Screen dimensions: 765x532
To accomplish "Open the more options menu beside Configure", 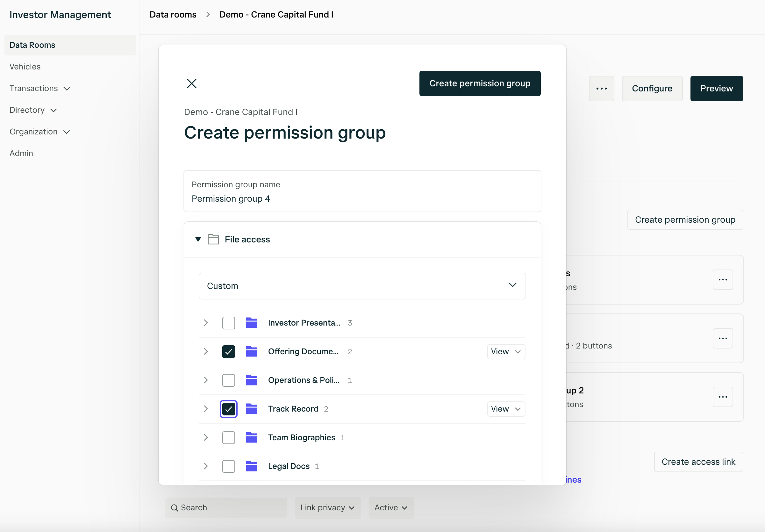I will (601, 88).
